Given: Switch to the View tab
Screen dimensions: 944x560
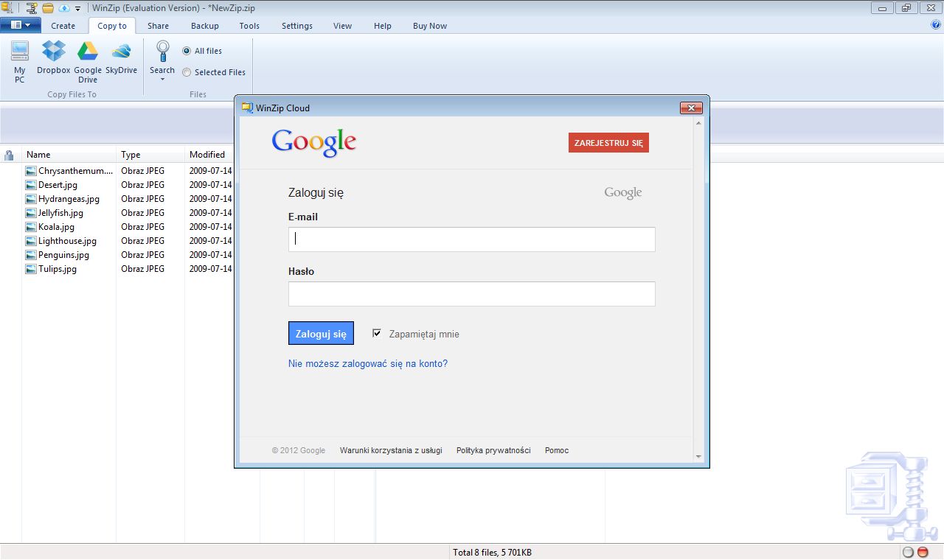Looking at the screenshot, I should (342, 26).
